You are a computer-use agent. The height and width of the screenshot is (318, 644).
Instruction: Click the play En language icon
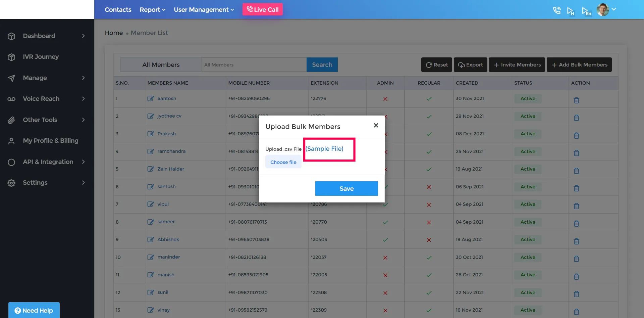point(586,11)
